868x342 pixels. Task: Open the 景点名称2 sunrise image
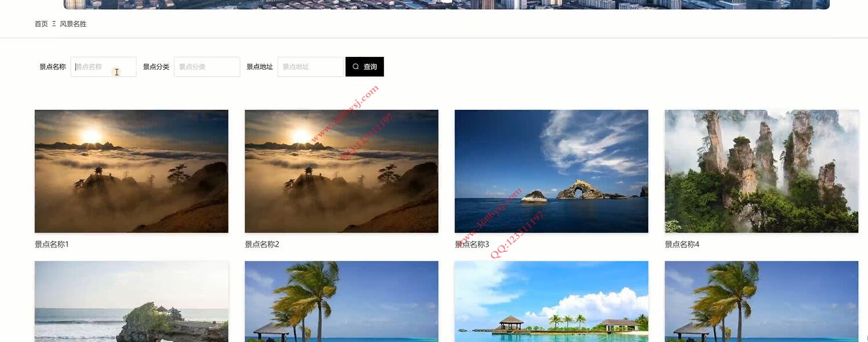pos(342,171)
